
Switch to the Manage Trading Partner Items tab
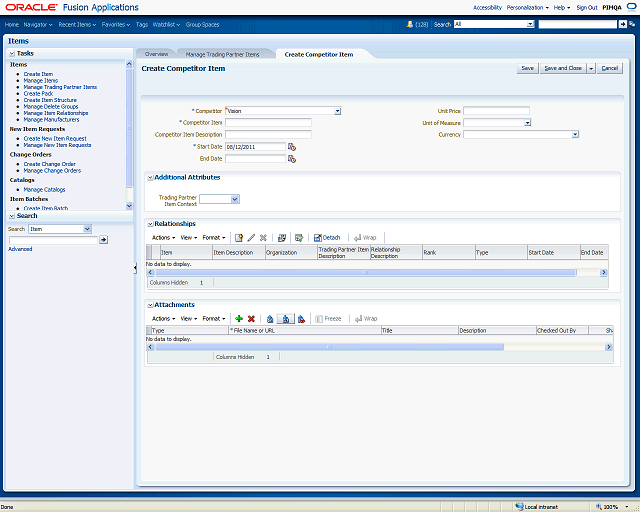point(222,54)
